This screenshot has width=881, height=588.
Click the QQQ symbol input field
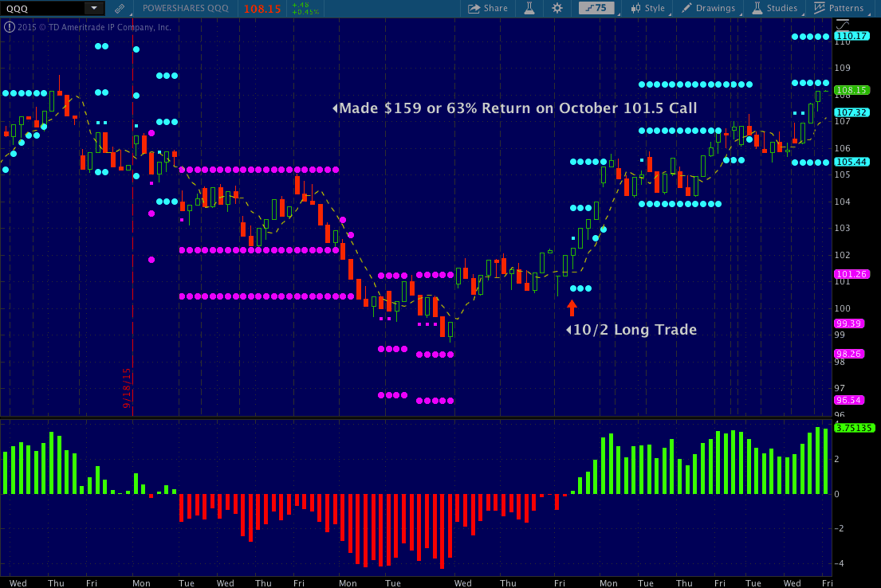(43, 9)
